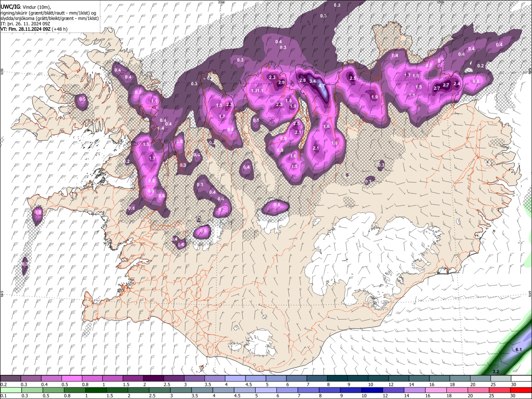Click the light pink 16 swatch in lower legend row
This screenshot has height=399, width=532.
pos(436,390)
